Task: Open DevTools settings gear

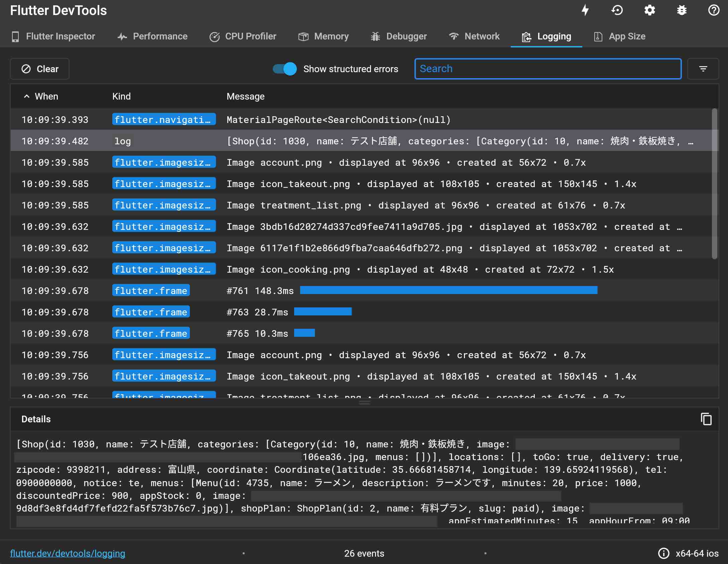Action: click(x=649, y=10)
